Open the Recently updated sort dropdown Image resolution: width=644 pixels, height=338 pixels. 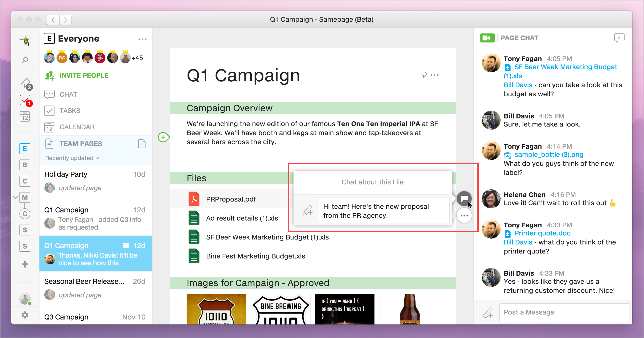tap(72, 158)
